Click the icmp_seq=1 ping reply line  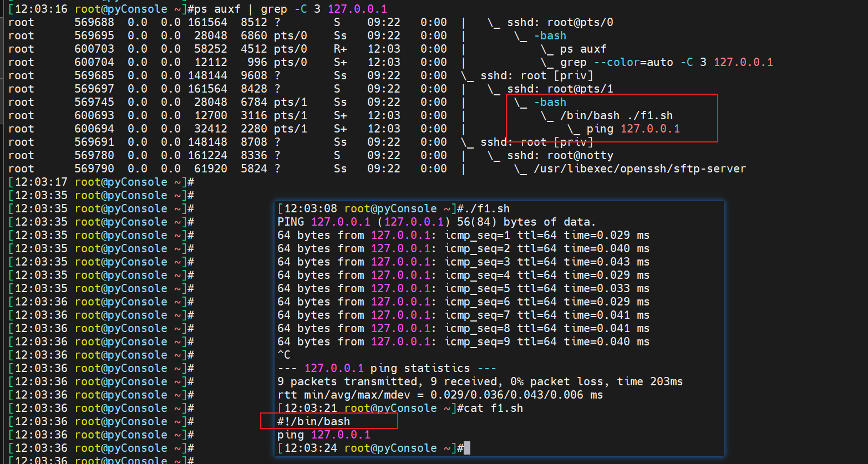pyautogui.click(x=463, y=235)
